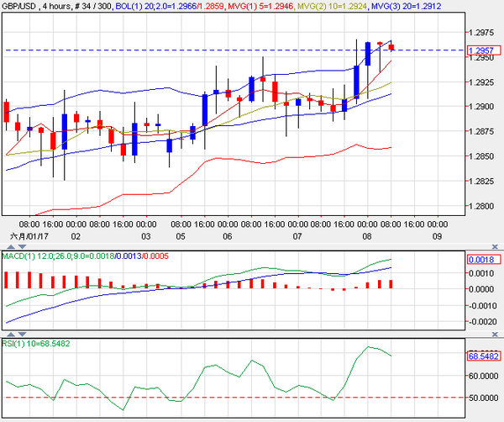
Task: Click the 09 date marker on time axis
Action: click(437, 236)
